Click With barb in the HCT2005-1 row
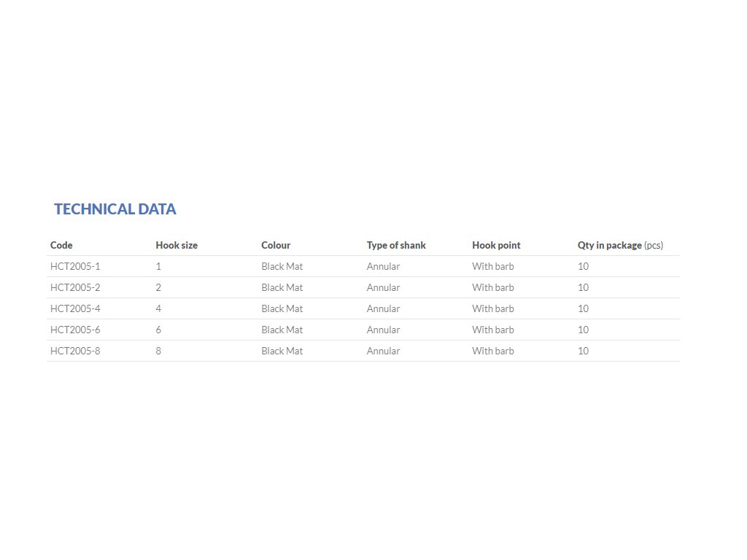 (493, 266)
